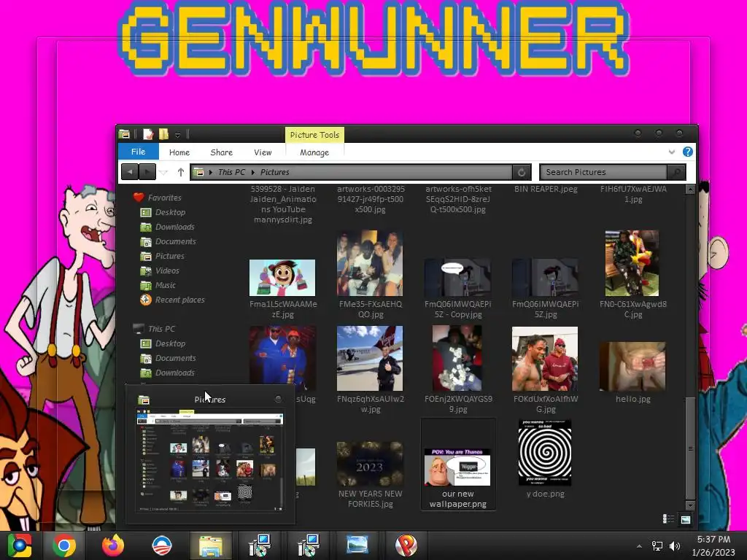Open Pictures under Favorites
The image size is (747, 560).
click(x=169, y=256)
